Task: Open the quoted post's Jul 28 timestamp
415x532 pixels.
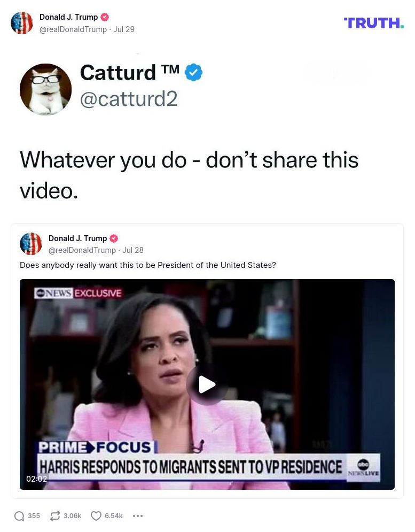Action: tap(133, 250)
